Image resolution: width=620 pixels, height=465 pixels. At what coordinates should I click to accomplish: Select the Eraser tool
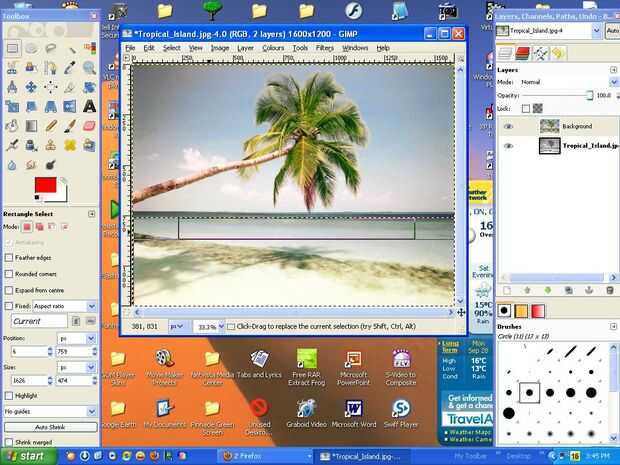point(89,126)
